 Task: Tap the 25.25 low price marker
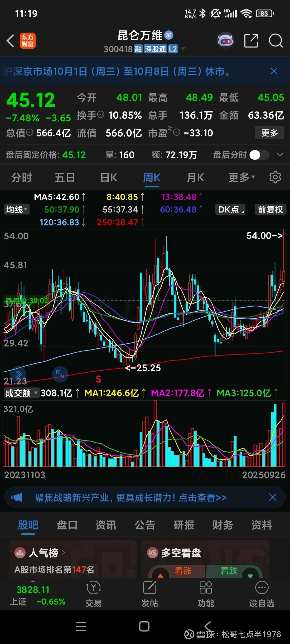[143, 368]
